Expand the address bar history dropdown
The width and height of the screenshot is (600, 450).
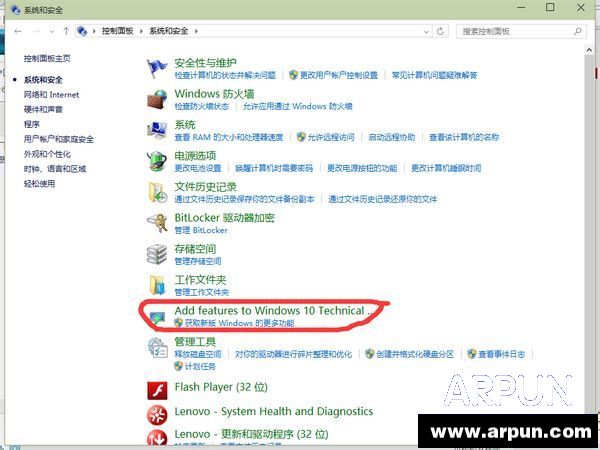pos(426,32)
